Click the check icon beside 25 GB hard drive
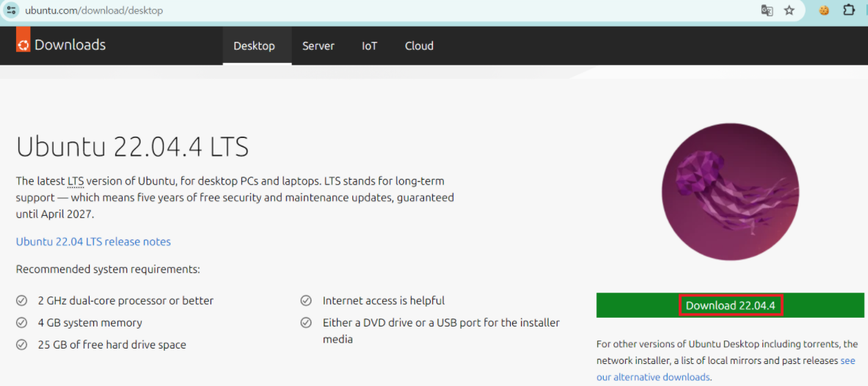The height and width of the screenshot is (386, 868). click(21, 344)
